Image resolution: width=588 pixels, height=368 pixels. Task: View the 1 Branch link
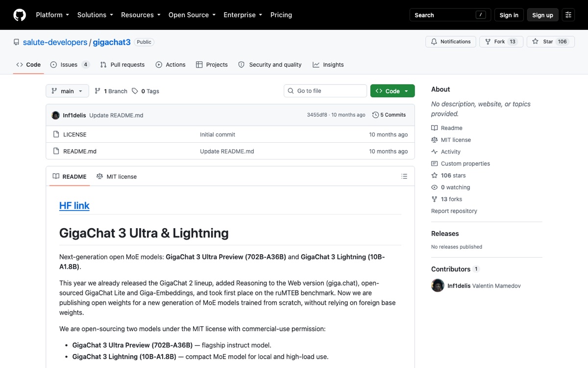point(111,91)
